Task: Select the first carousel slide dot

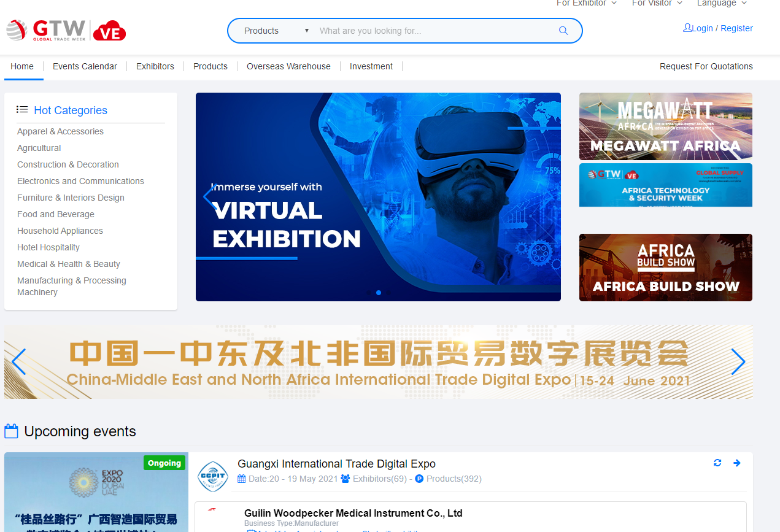Action: click(x=369, y=293)
